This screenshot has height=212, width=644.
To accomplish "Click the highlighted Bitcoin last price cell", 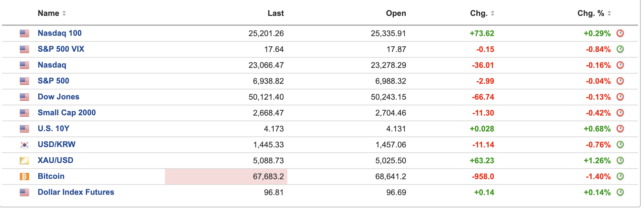I will [x=226, y=177].
